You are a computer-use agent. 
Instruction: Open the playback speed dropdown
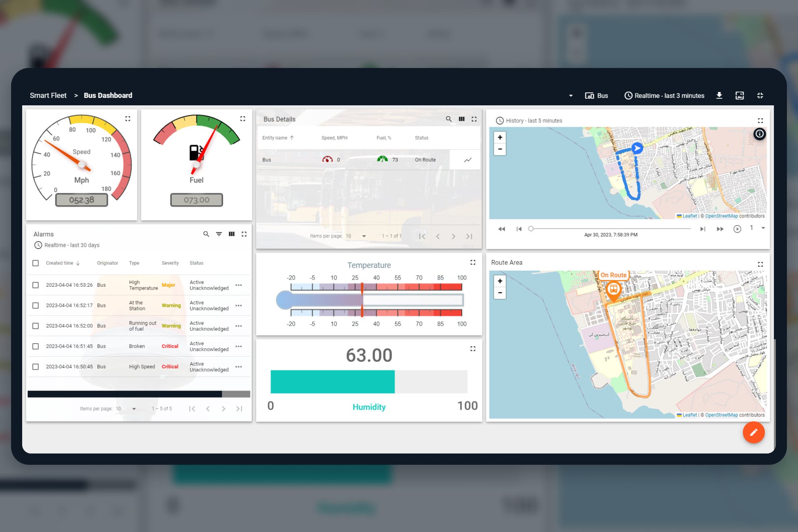(x=757, y=228)
